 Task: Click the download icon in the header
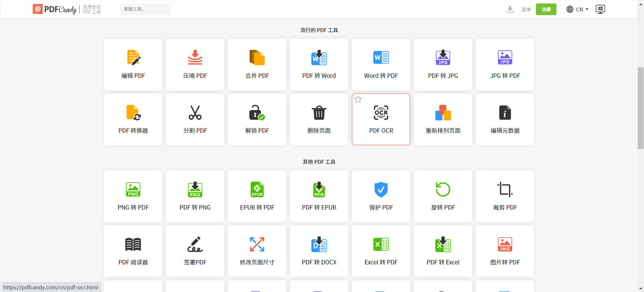510,9
